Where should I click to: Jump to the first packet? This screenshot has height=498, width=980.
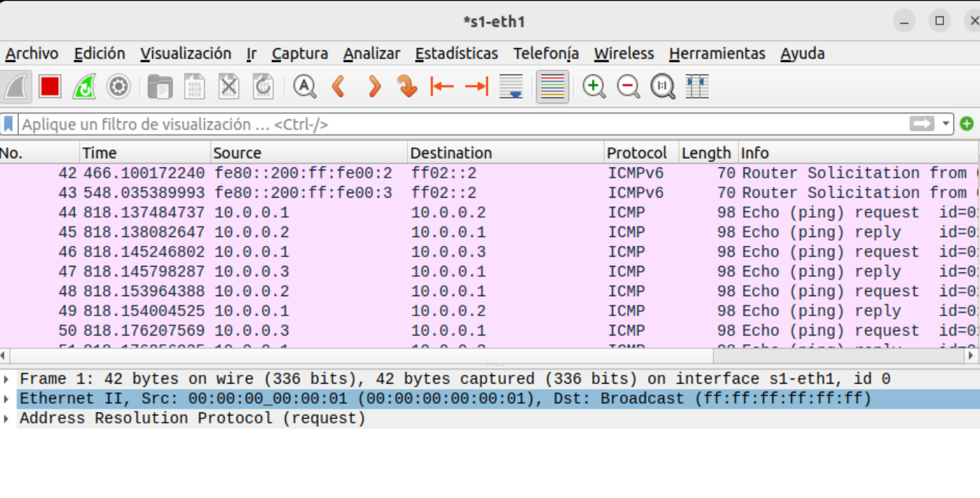pos(442,87)
